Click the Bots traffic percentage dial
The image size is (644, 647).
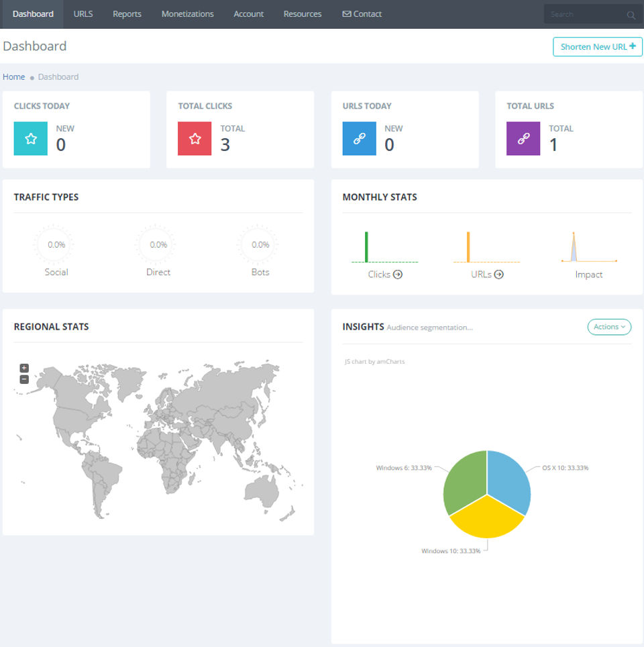pos(258,244)
